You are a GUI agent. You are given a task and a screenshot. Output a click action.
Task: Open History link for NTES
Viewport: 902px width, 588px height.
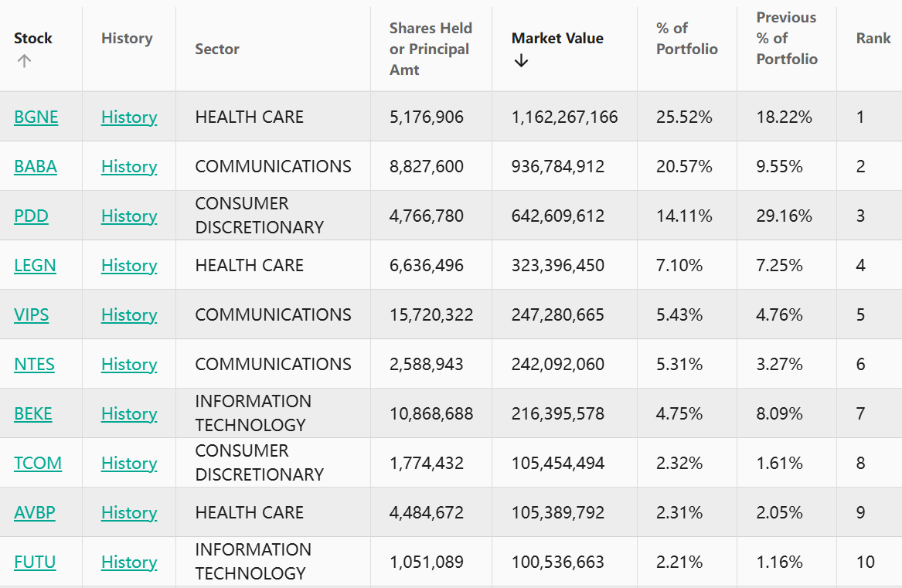point(129,365)
